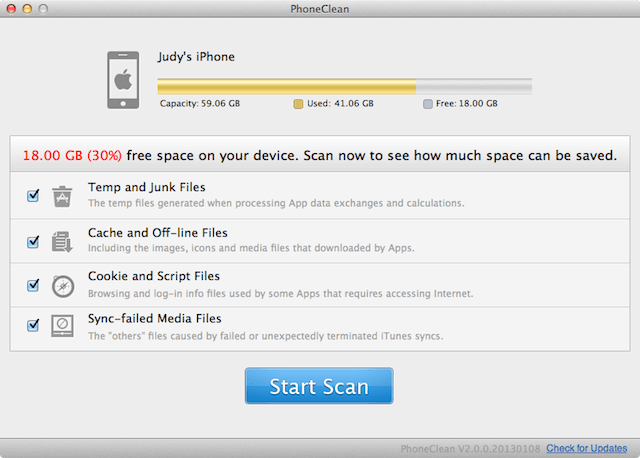Close the PhoneClean window with red button
640x458 pixels.
pyautogui.click(x=11, y=9)
